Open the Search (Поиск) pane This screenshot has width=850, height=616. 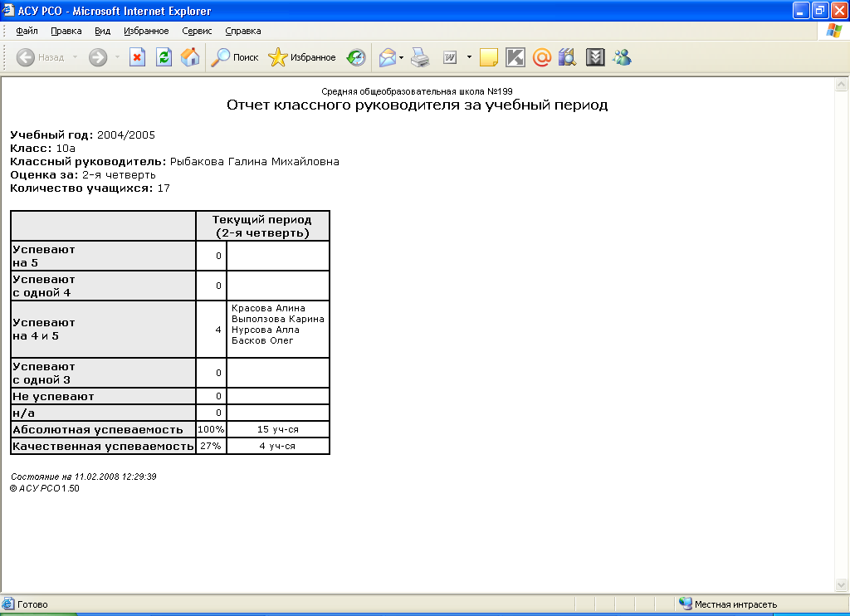(x=234, y=57)
